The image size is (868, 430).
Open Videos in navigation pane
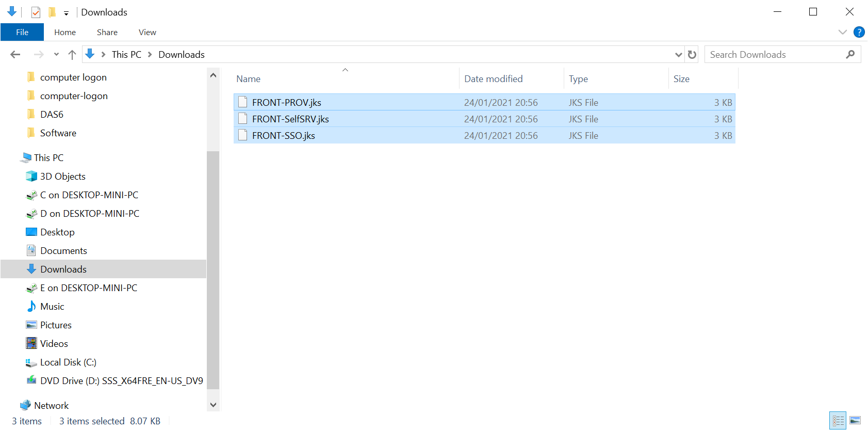click(54, 343)
